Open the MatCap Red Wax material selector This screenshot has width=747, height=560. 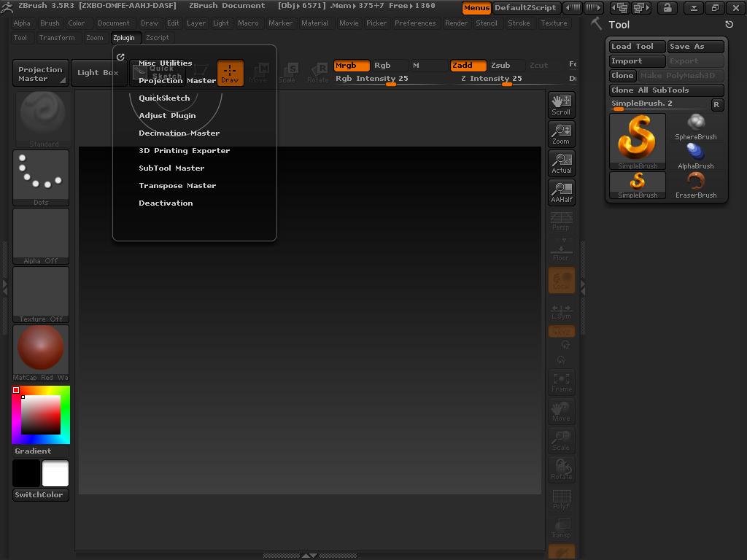click(41, 353)
